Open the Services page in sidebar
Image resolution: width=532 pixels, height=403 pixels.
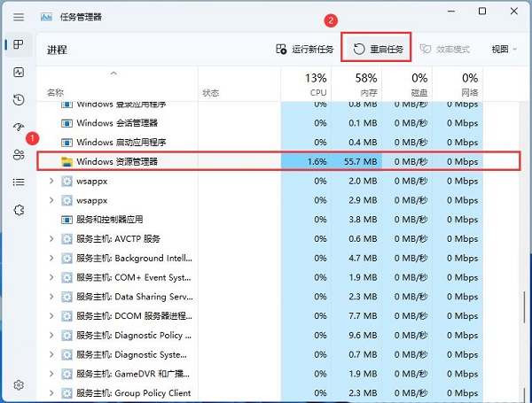point(19,209)
